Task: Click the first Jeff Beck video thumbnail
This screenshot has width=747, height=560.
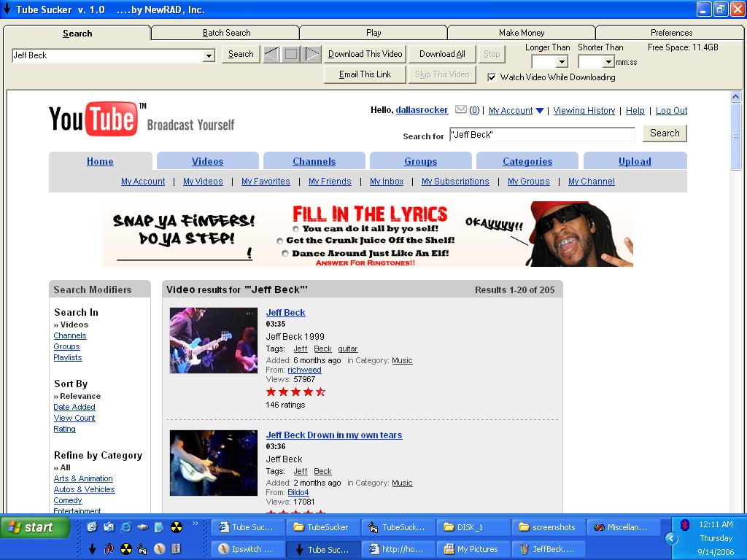Action: 214,340
